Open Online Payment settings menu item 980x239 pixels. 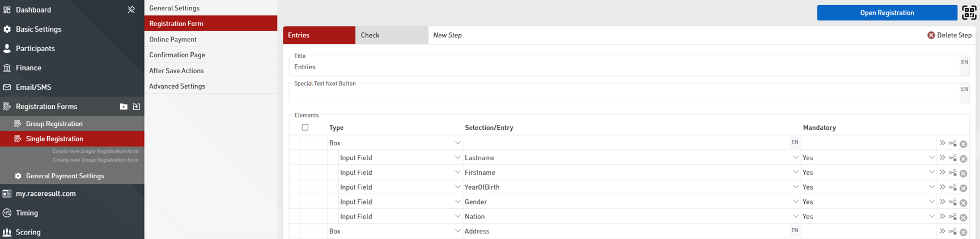pos(173,39)
